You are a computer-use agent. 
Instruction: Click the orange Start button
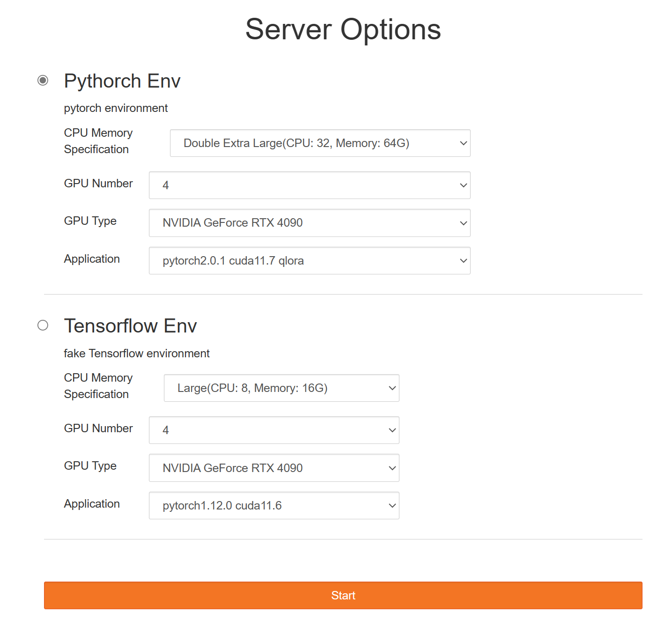click(x=343, y=595)
